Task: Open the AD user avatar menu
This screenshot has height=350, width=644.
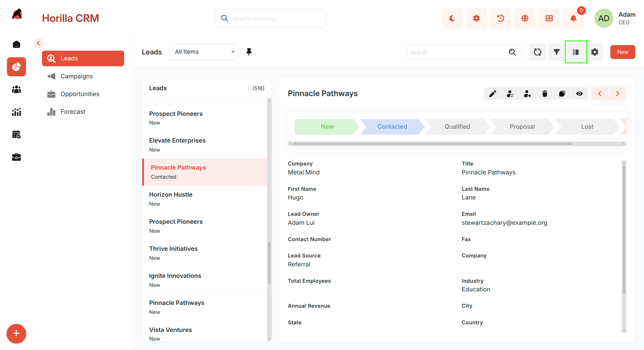Action: (604, 18)
